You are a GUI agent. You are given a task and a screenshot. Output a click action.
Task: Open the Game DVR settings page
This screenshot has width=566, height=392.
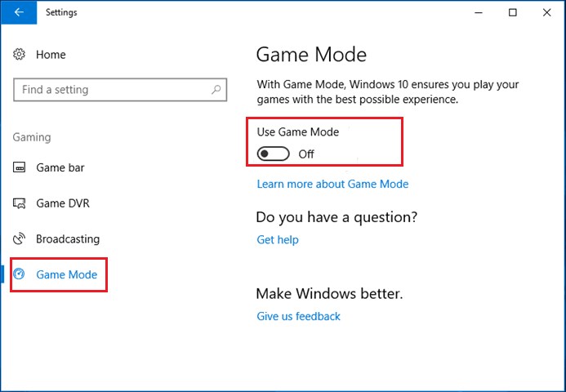(60, 203)
